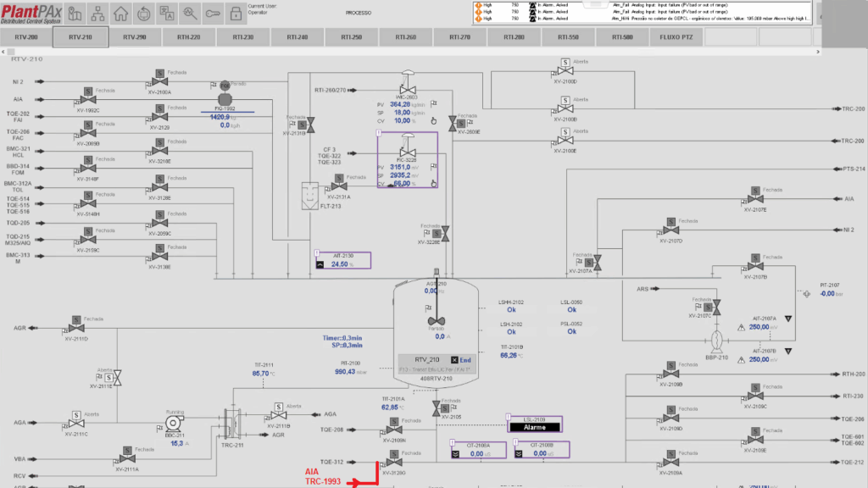Open the FLUXO PTZ tab
Viewport: 868px width, 488px height.
tap(675, 37)
